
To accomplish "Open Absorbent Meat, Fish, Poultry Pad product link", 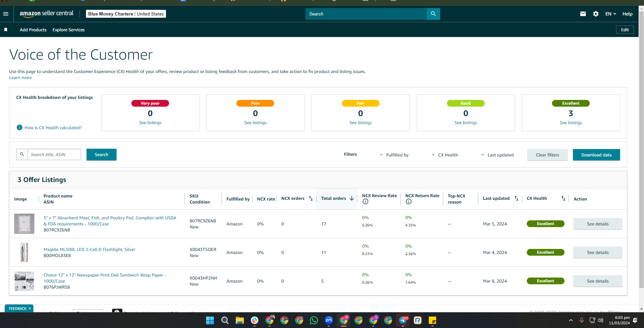I will [x=110, y=221].
